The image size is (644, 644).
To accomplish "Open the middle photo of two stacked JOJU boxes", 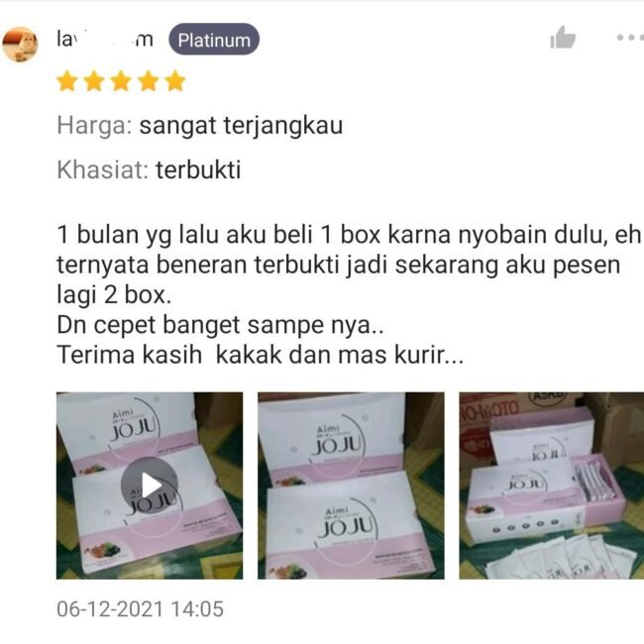I will [351, 485].
